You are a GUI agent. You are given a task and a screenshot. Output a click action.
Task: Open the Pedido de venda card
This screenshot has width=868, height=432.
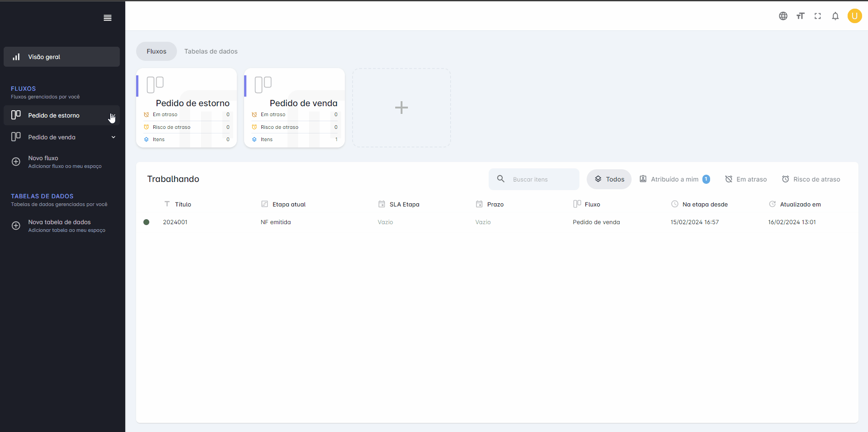[x=294, y=108]
